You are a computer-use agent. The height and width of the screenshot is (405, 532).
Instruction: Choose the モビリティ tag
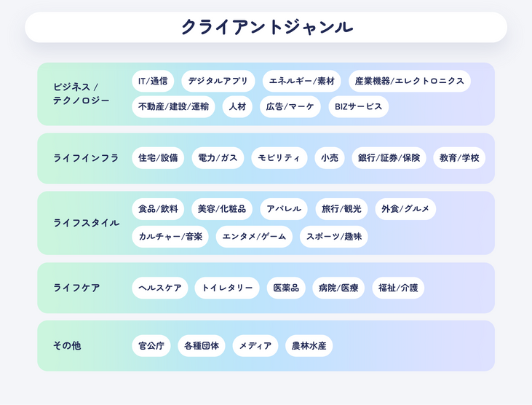(x=279, y=158)
